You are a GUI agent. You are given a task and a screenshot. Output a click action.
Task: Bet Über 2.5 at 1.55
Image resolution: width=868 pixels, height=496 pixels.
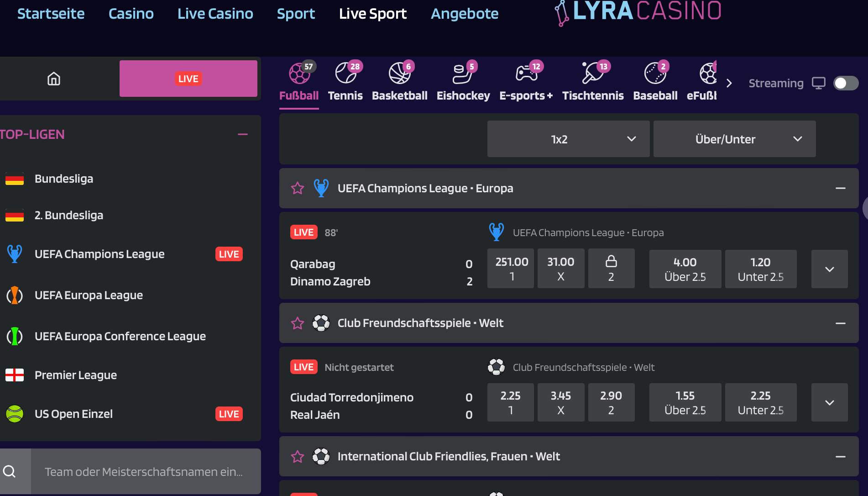(x=685, y=402)
